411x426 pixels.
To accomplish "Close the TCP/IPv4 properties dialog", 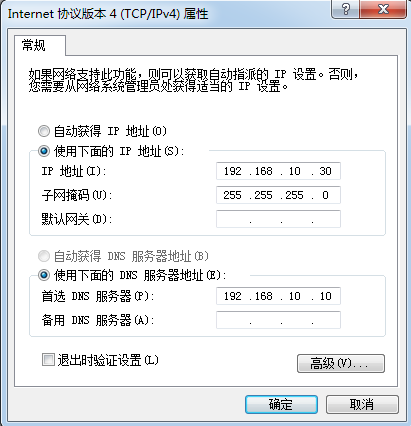I will tap(383, 9).
